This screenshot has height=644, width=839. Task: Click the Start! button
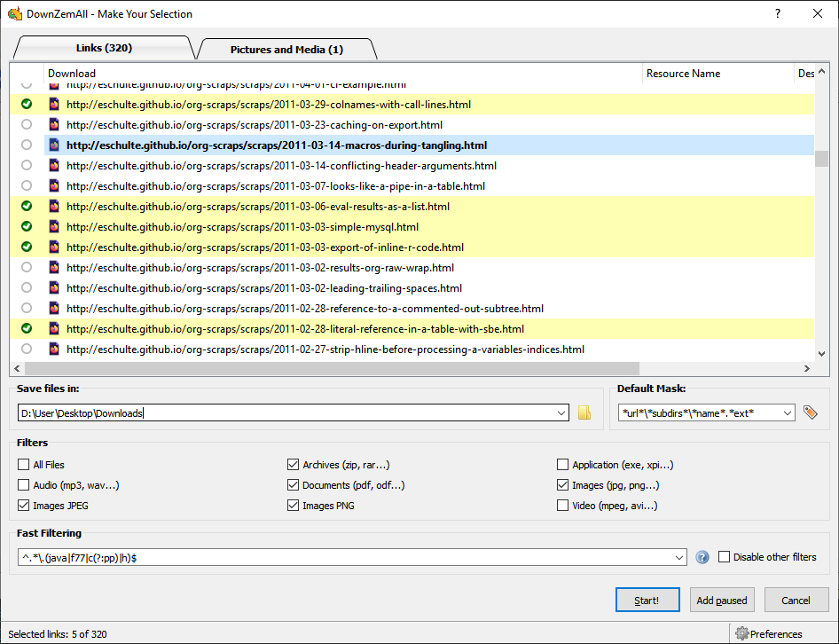pos(647,600)
